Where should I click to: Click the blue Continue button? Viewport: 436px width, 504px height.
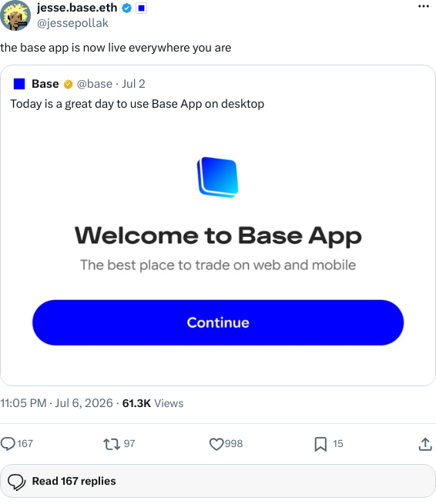point(218,322)
